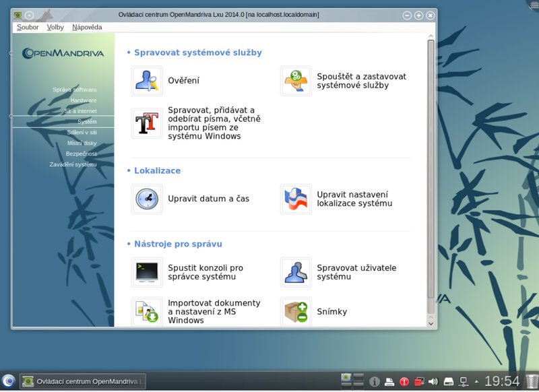Open the Snímky text link
This screenshot has width=539, height=392.
pyautogui.click(x=331, y=312)
